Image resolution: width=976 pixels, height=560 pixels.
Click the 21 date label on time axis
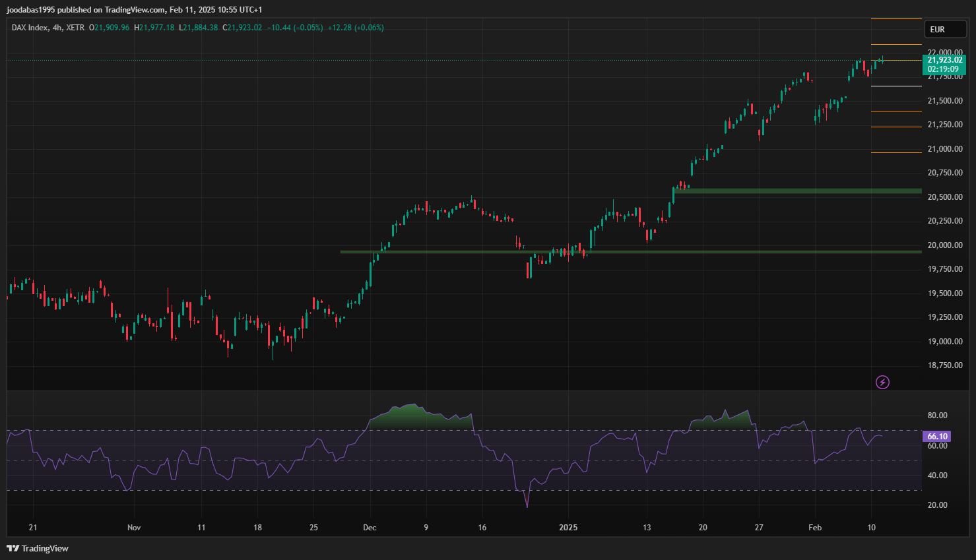(33, 528)
